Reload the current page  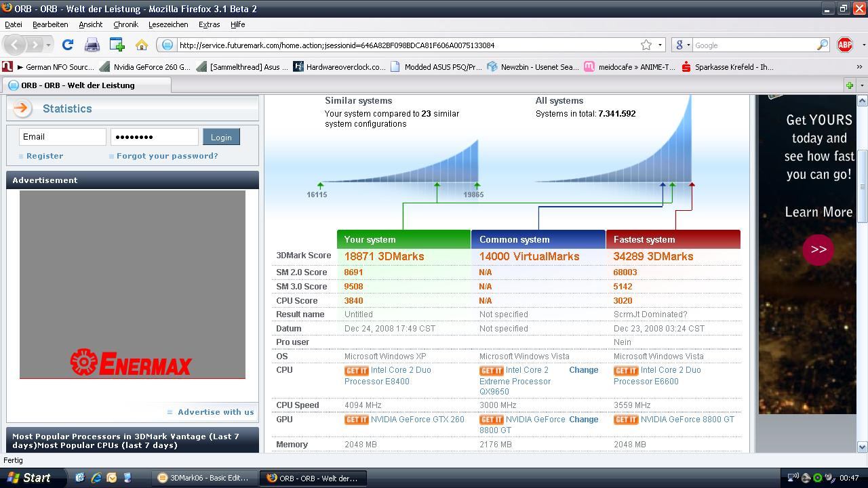[x=67, y=45]
